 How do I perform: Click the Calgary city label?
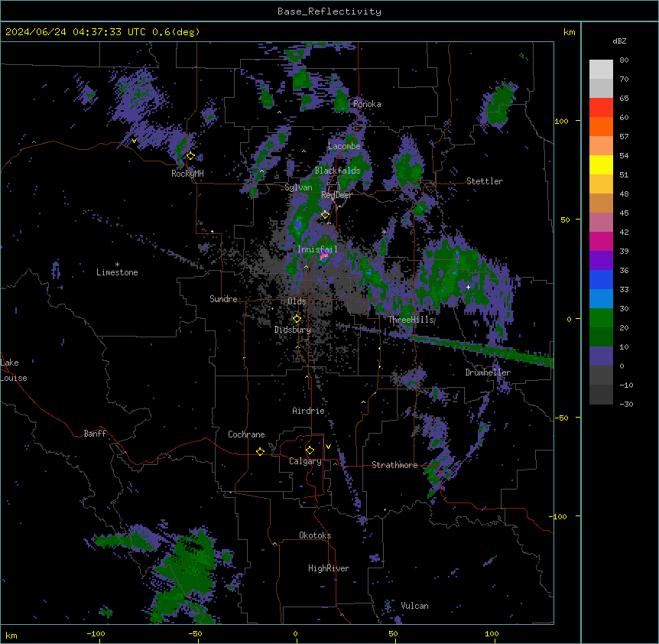tap(305, 461)
